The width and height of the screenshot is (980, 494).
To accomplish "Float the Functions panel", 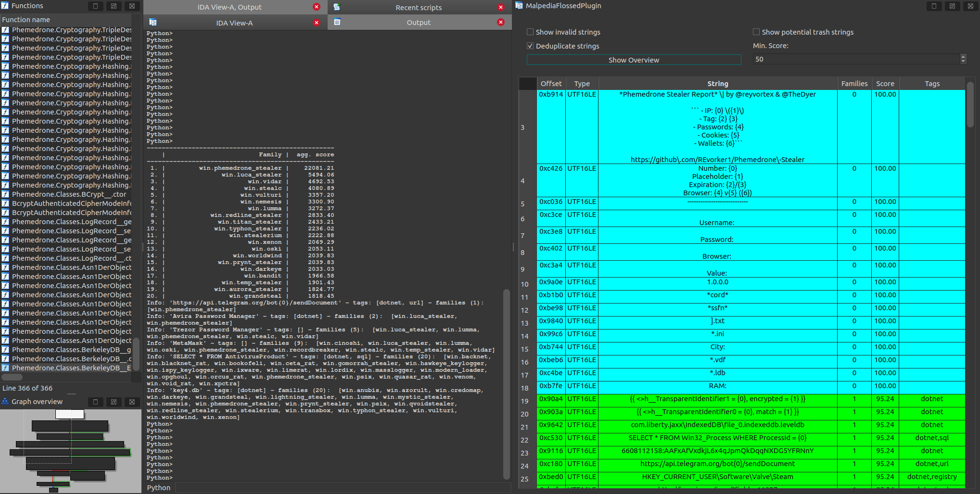I will coord(95,6).
